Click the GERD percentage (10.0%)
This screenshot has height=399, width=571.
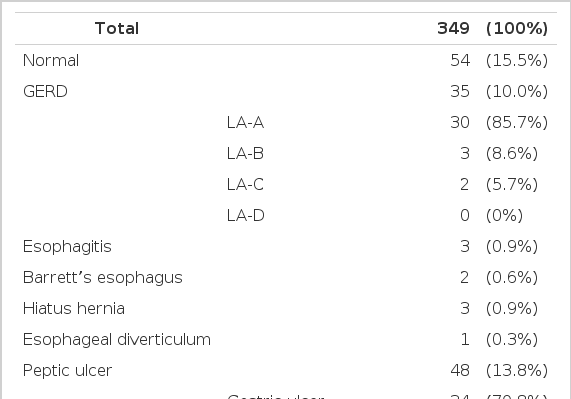tap(517, 91)
